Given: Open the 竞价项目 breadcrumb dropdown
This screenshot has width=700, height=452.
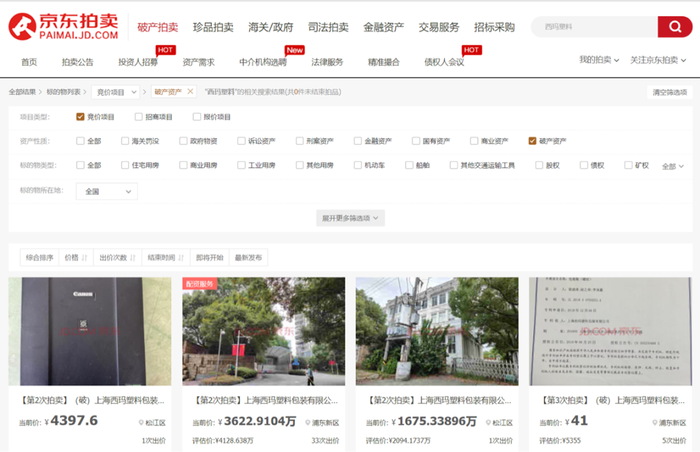Looking at the screenshot, I should pyautogui.click(x=116, y=92).
